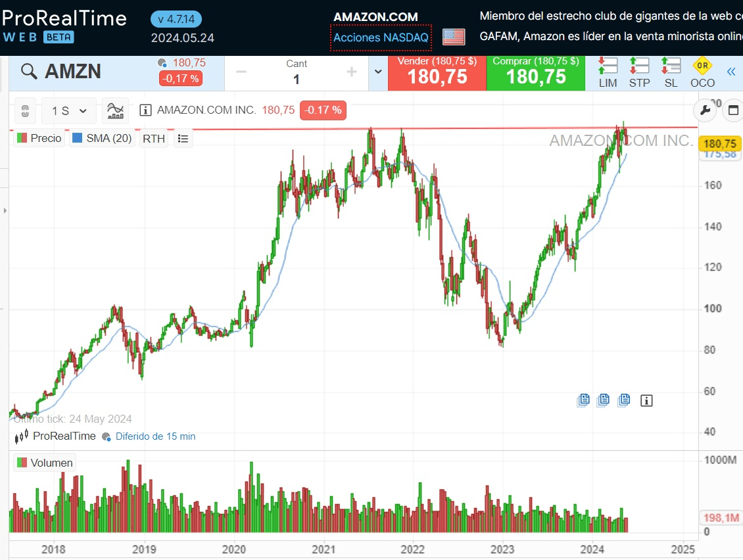This screenshot has height=560, width=743.
Task: Open the indicator list menu icon
Action: pos(183,139)
